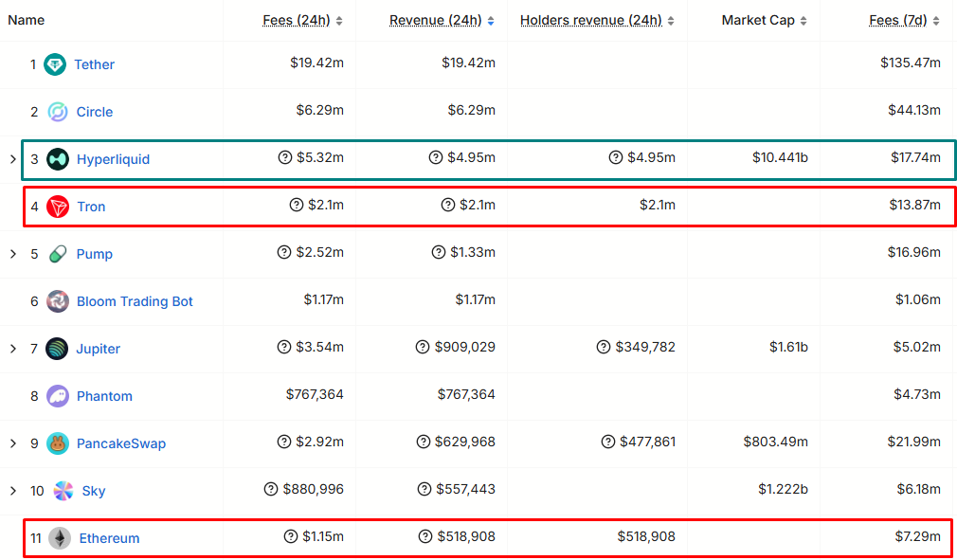957x560 pixels.
Task: Expand the Hyperliquid row
Action: click(x=13, y=159)
